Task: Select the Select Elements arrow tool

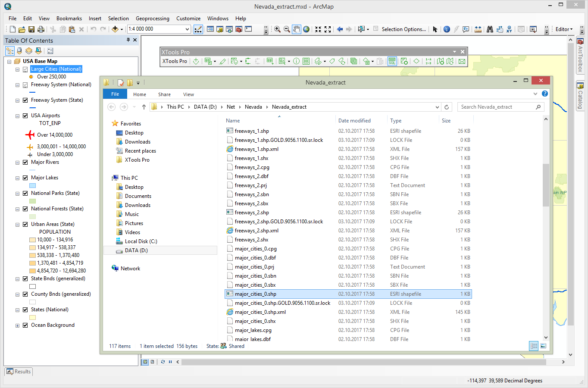Action: click(435, 29)
